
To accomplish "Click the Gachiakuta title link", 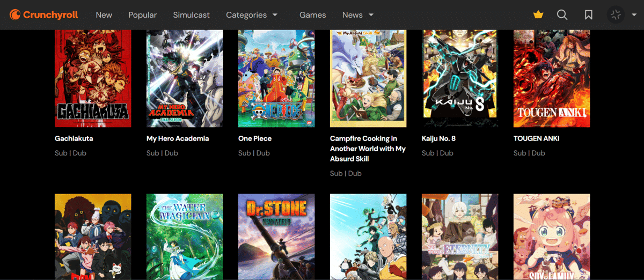I will tap(74, 138).
